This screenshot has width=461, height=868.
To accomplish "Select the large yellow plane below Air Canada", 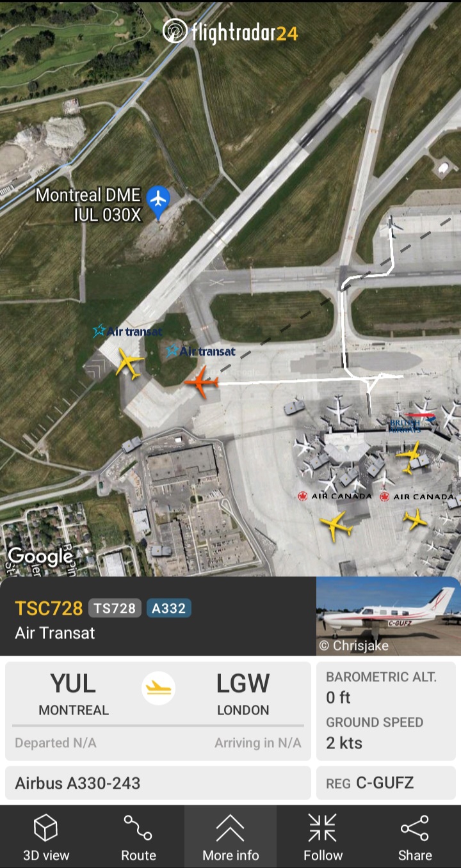I will point(336,526).
